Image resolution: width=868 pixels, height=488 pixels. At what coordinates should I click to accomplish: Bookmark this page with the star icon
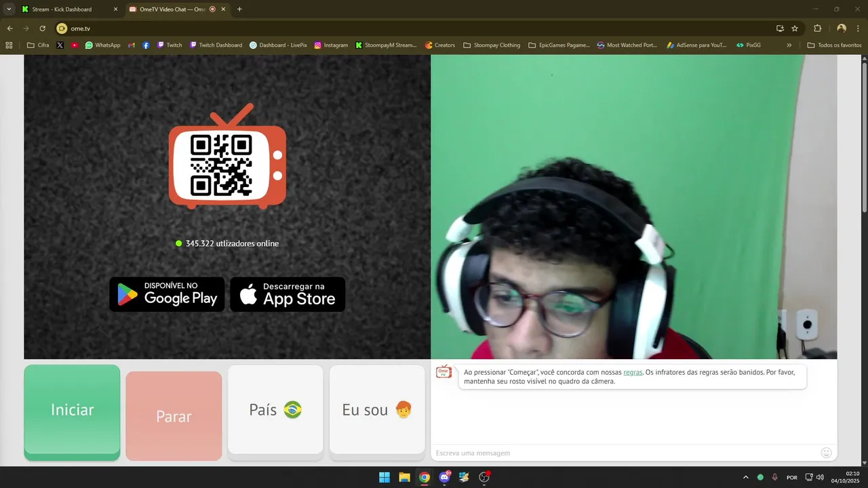795,28
